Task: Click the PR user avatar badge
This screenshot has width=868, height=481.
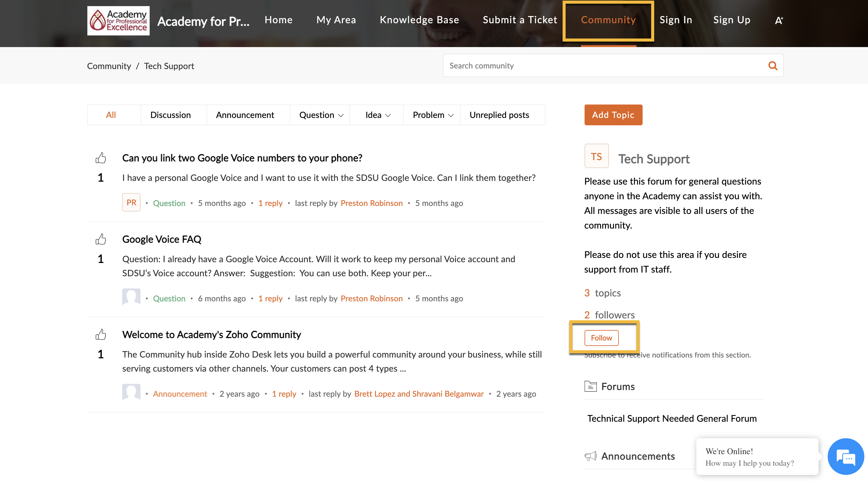Action: [131, 203]
